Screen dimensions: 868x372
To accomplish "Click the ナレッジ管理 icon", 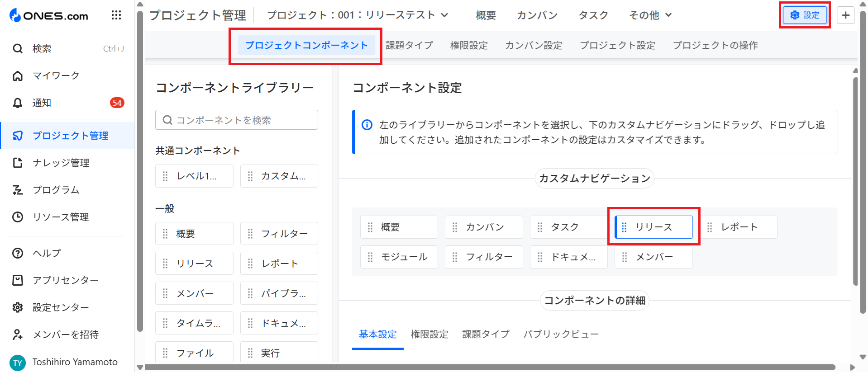I will [18, 163].
